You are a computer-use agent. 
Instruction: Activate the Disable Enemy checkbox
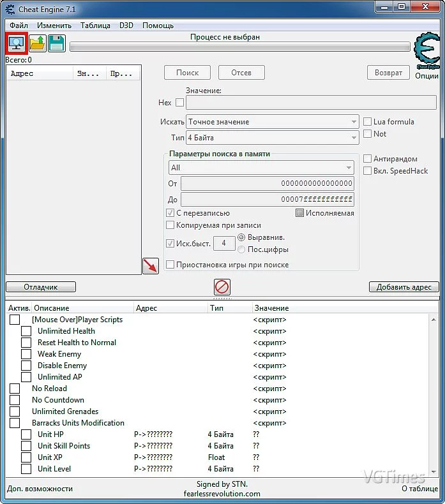click(26, 366)
